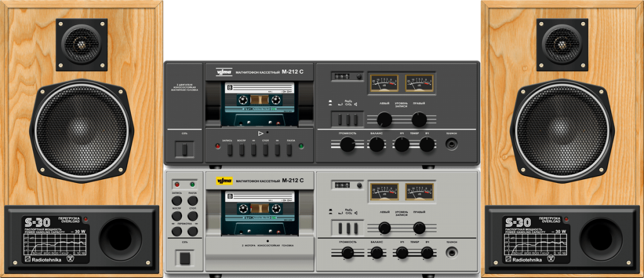This screenshot has width=644, height=278.
Task: Click the green LED on the silver deck
Action: pos(193,184)
